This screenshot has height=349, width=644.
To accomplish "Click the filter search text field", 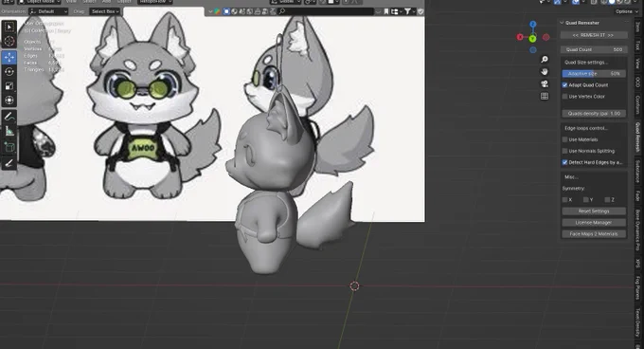I will point(326,11).
